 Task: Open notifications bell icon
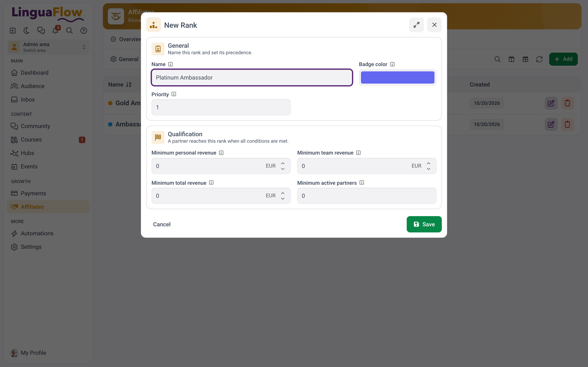coord(55,31)
